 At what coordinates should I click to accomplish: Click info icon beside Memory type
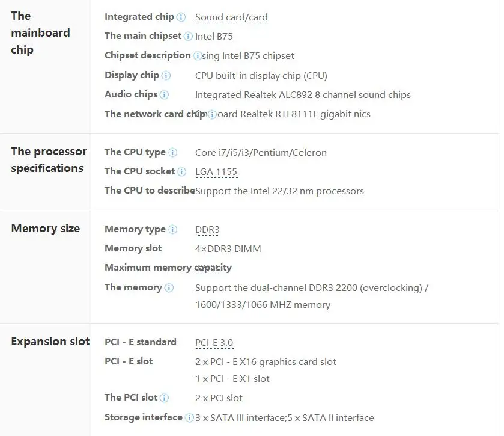[x=173, y=230]
